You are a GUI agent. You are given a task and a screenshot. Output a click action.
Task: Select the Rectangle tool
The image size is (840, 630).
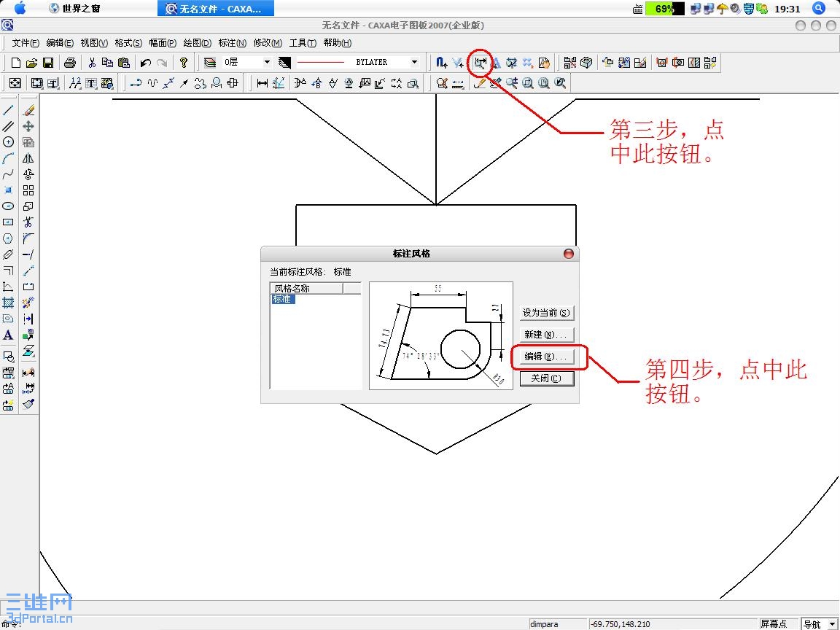pyautogui.click(x=8, y=222)
